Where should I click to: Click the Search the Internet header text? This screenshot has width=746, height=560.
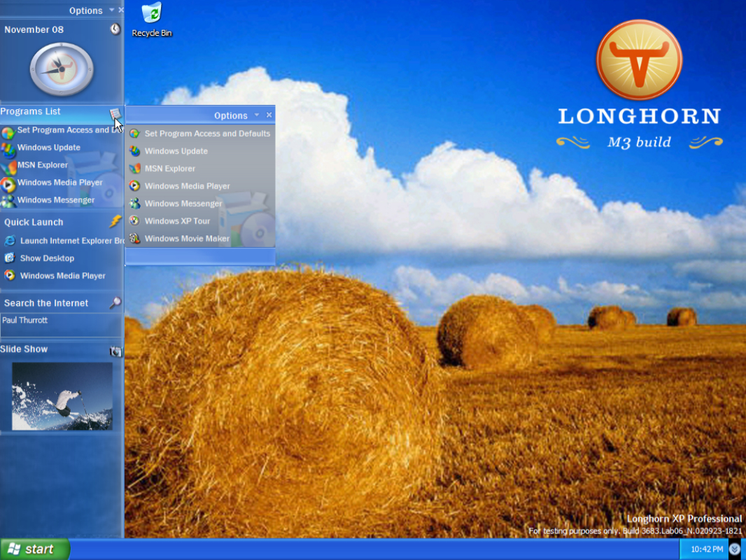[x=46, y=303]
